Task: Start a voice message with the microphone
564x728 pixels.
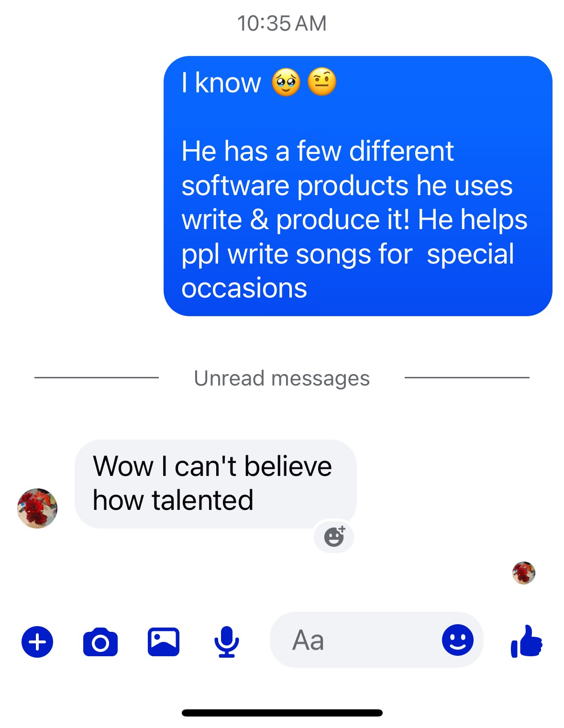Action: click(226, 642)
